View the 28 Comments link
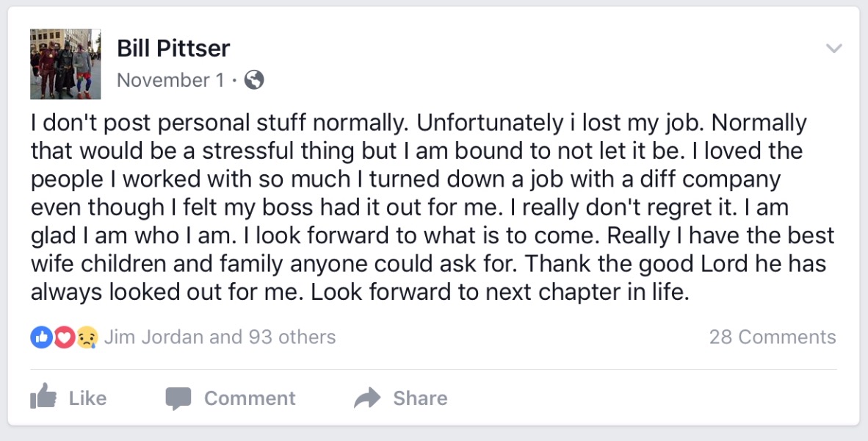The image size is (868, 441). [773, 337]
